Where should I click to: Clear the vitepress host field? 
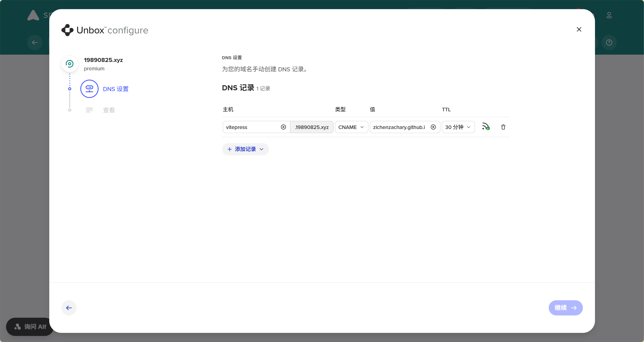283,127
